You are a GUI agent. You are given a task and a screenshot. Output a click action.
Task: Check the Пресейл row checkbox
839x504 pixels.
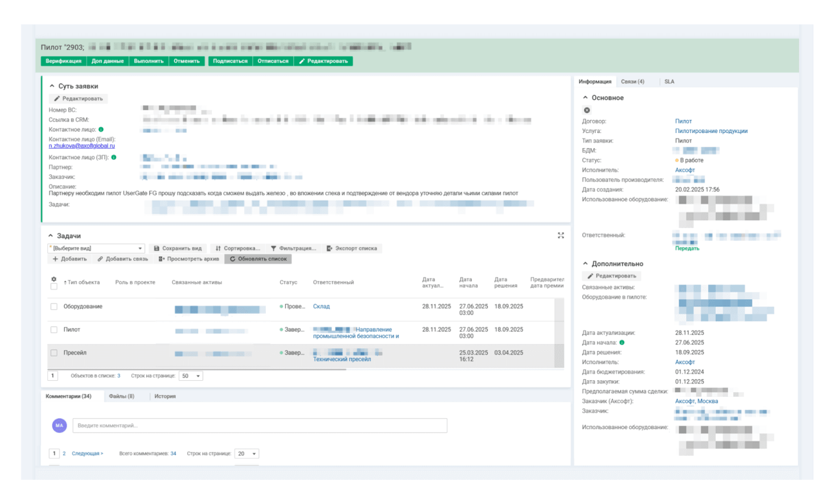click(x=53, y=353)
